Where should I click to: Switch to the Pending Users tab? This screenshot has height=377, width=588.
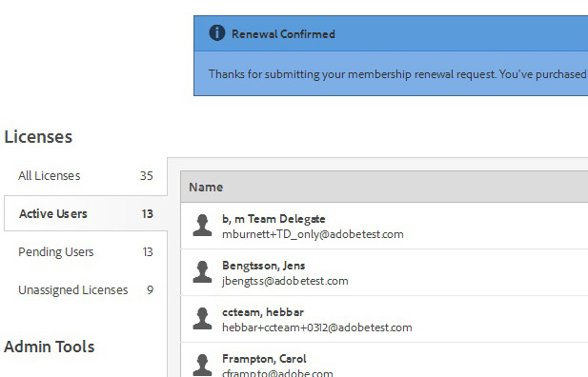tap(86, 252)
